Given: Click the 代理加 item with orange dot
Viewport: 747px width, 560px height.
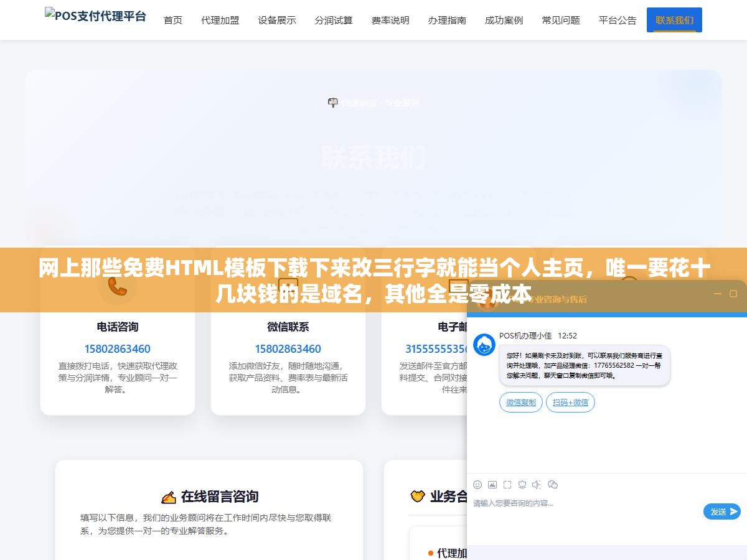Looking at the screenshot, I should 448,553.
